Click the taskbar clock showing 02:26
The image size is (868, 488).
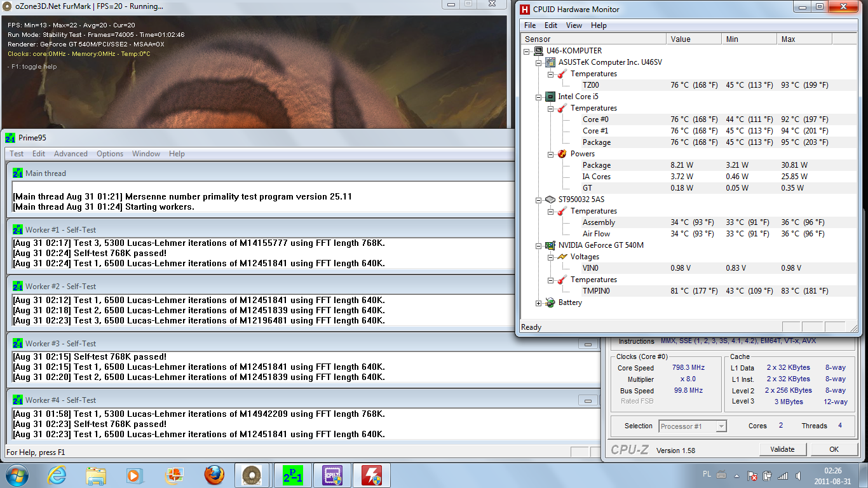point(832,475)
